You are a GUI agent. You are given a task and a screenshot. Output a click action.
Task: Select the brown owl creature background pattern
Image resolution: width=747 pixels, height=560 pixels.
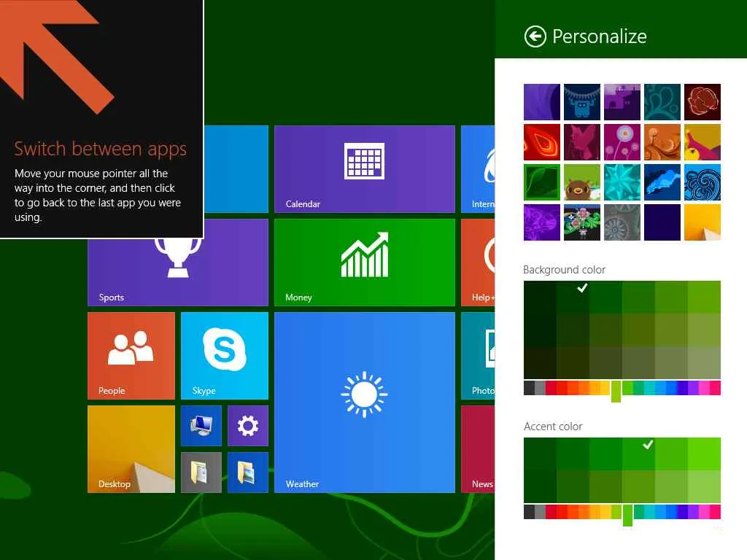[x=581, y=182]
